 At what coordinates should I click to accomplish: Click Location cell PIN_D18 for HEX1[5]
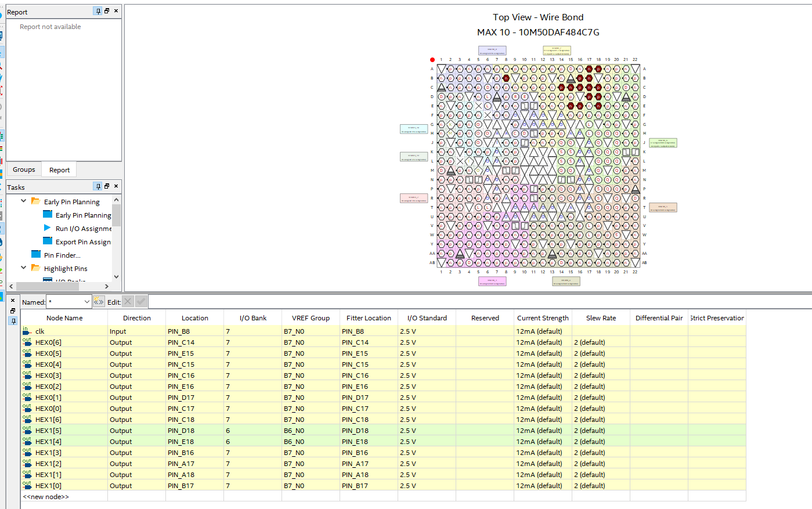pyautogui.click(x=194, y=431)
